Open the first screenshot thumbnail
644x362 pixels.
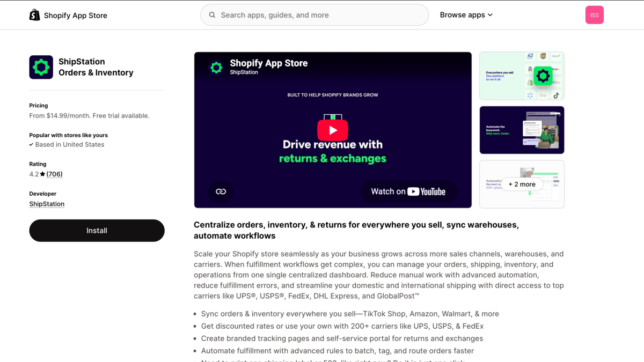pos(522,76)
